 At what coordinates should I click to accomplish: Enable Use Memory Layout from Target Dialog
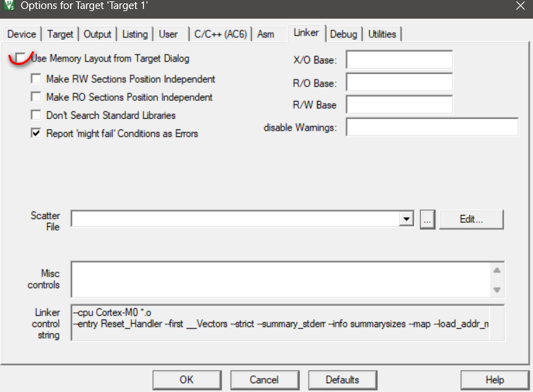click(x=22, y=59)
